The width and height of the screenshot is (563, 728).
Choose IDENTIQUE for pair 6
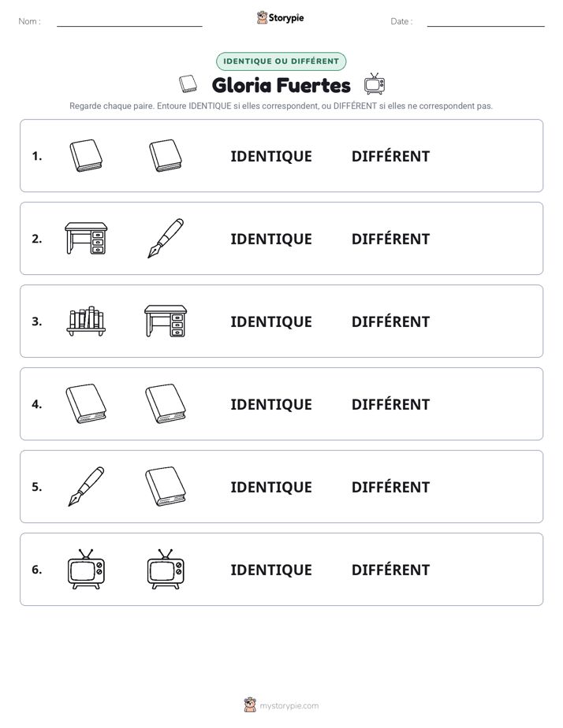[x=271, y=570]
